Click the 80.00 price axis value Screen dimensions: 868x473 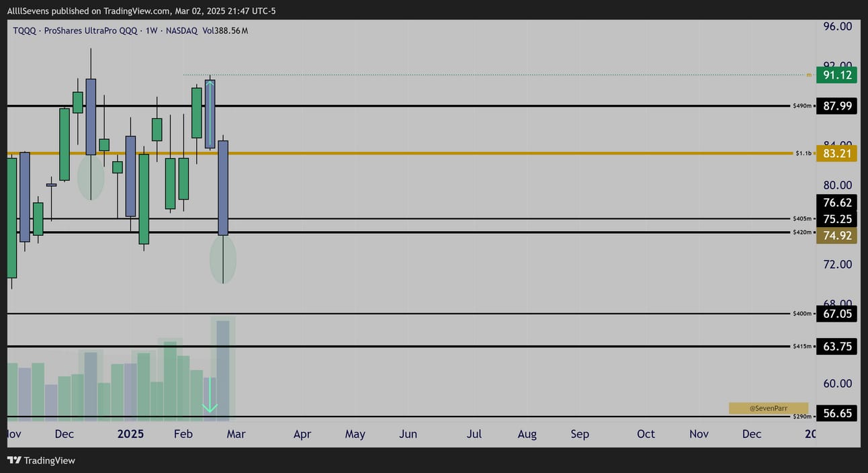pyautogui.click(x=837, y=185)
